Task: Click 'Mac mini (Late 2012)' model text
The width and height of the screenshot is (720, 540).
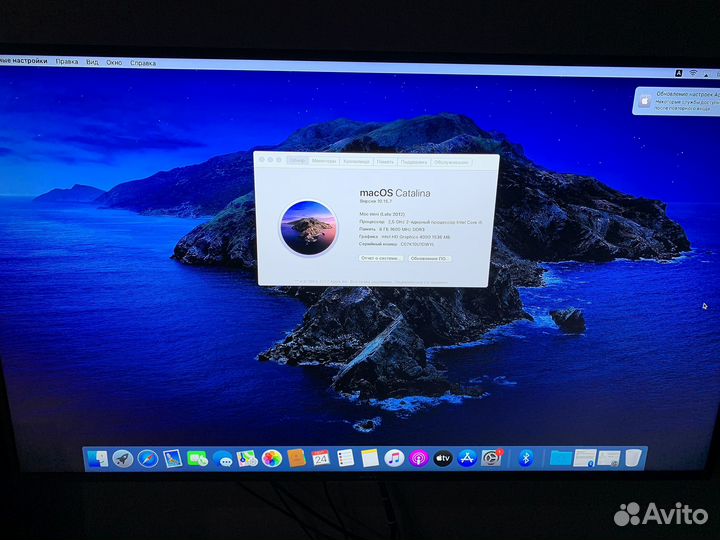Action: click(x=382, y=214)
